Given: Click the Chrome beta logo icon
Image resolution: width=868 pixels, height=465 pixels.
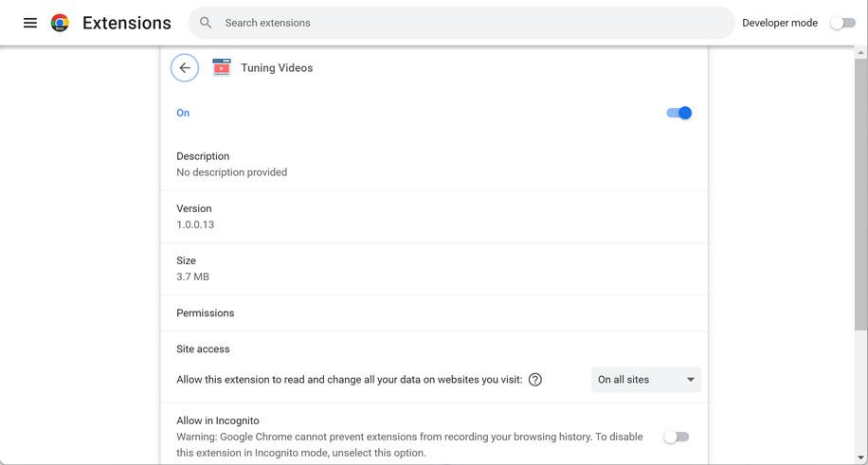Looking at the screenshot, I should click(60, 23).
